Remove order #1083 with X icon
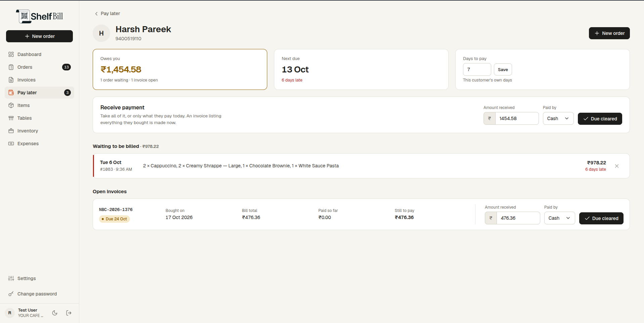Screen dimensions: 644x323 pyautogui.click(x=617, y=166)
